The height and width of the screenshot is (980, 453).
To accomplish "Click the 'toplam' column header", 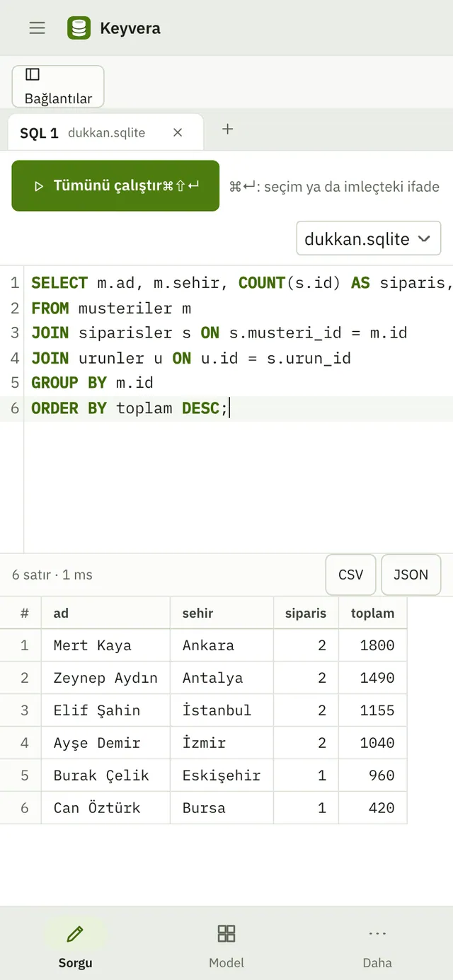I will click(373, 613).
